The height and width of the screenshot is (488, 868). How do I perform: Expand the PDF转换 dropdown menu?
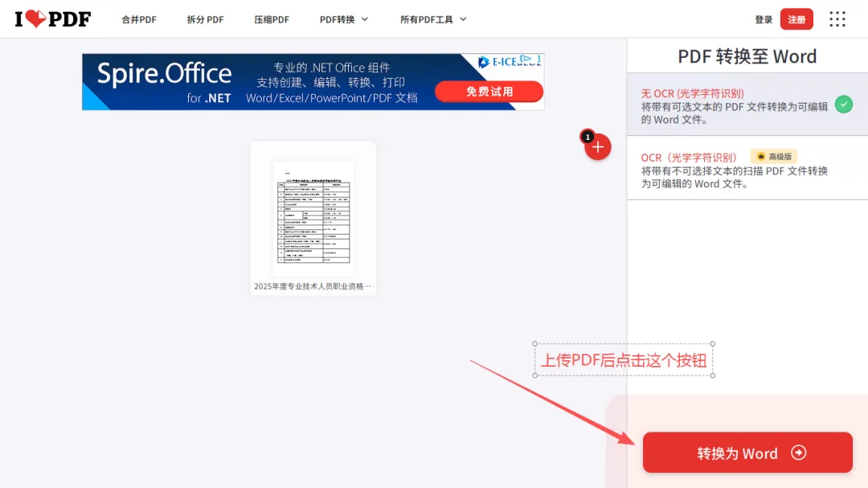(x=344, y=19)
